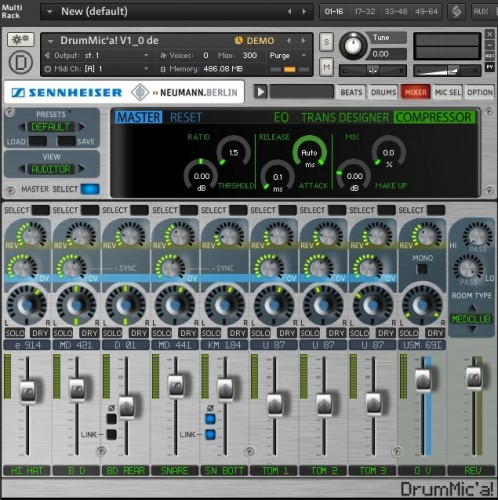Click the compressor Ratio knob showing 1.5

click(x=233, y=152)
